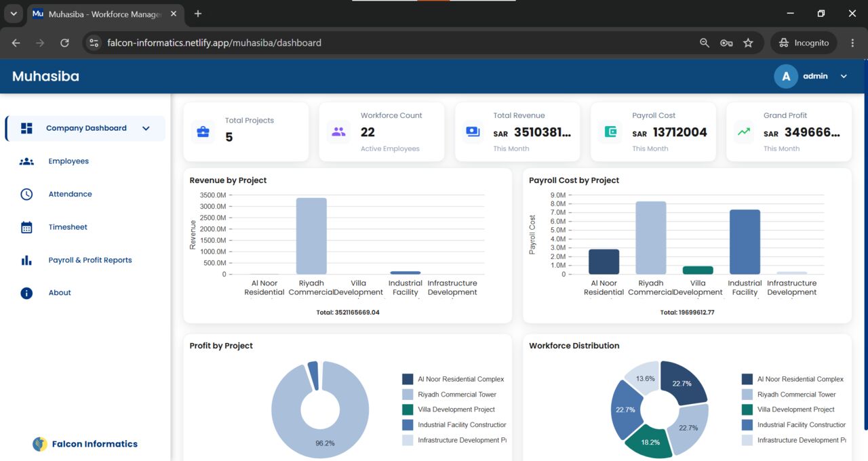Click the Villa Development Project swatch in Workforce legend
The height and width of the screenshot is (461, 868).
(x=747, y=409)
